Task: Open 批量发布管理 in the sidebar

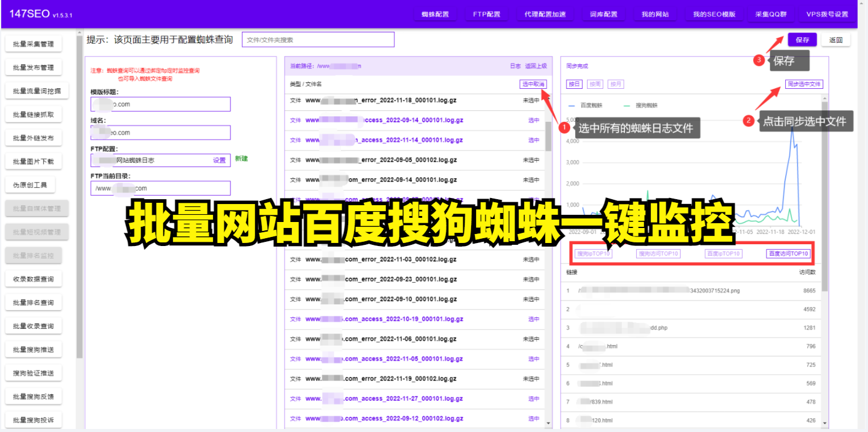Action: (x=33, y=68)
